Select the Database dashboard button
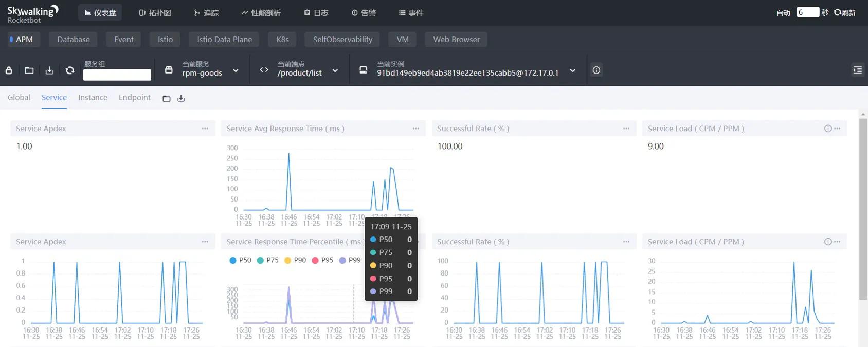Image resolution: width=868 pixels, height=347 pixels. (74, 40)
